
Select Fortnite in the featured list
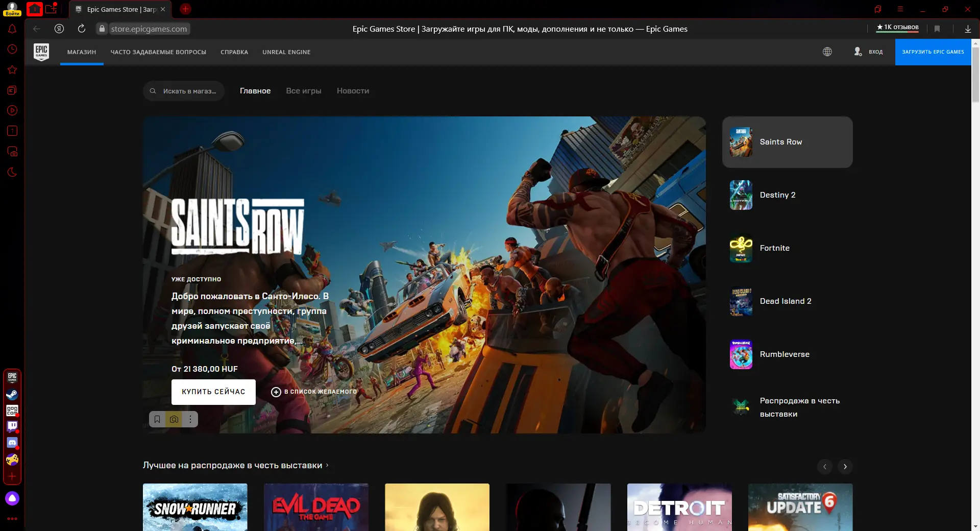788,248
